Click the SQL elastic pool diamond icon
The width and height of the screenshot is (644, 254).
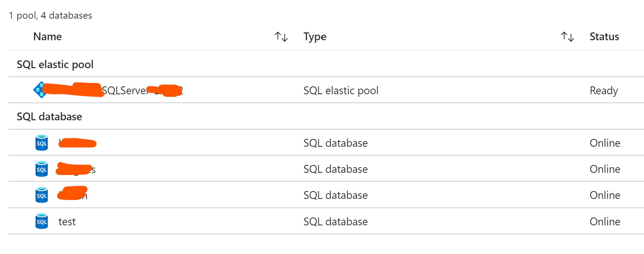[x=39, y=90]
